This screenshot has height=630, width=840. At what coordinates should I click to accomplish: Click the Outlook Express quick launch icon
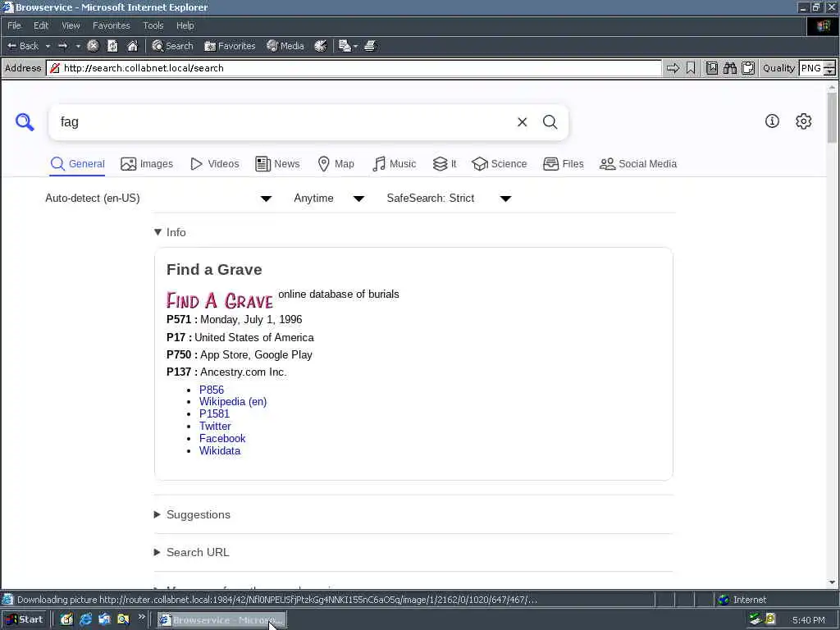104,620
